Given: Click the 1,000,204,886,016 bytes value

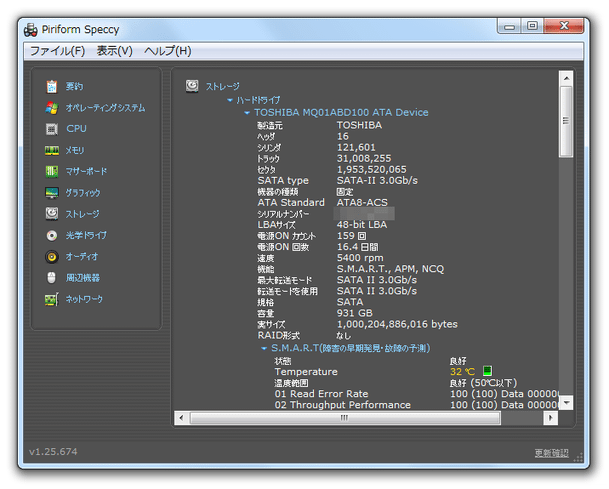Looking at the screenshot, I should pos(397,324).
